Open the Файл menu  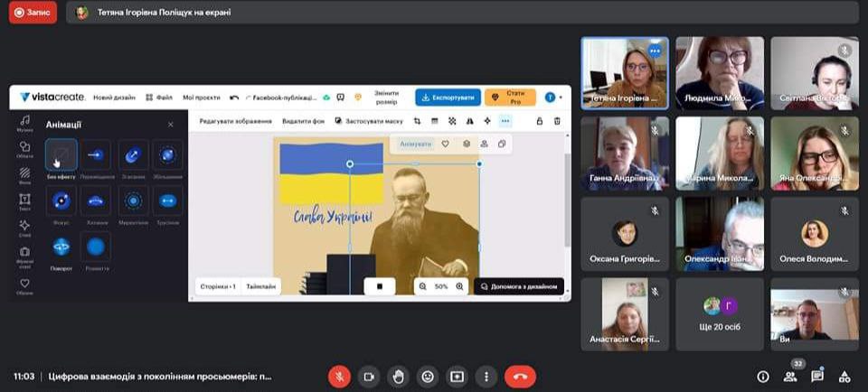click(159, 98)
